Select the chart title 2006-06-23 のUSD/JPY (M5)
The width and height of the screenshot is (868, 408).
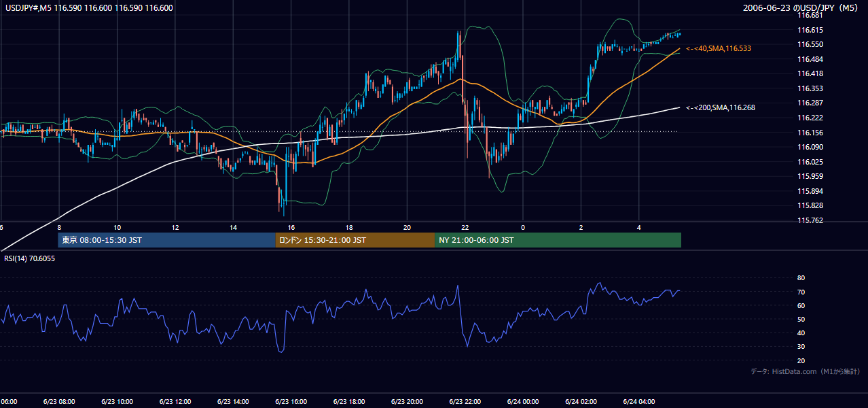(x=801, y=7)
